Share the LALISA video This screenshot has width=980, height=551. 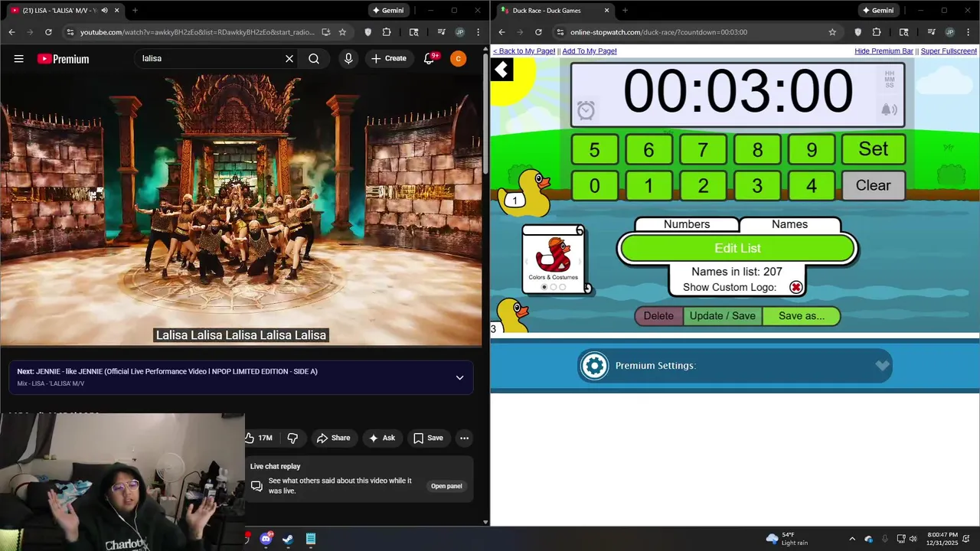(333, 438)
